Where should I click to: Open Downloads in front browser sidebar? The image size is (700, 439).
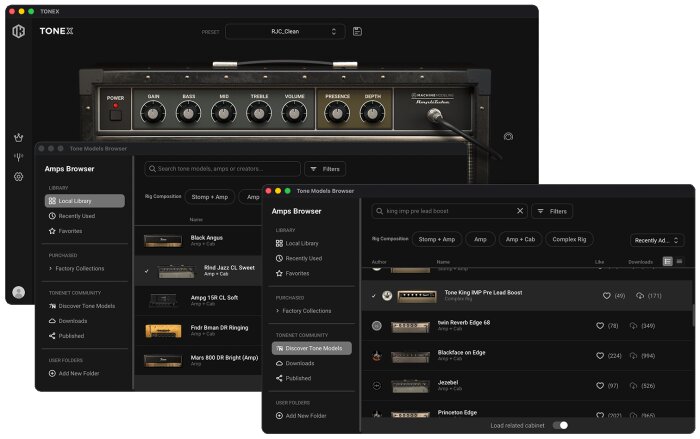(295, 364)
